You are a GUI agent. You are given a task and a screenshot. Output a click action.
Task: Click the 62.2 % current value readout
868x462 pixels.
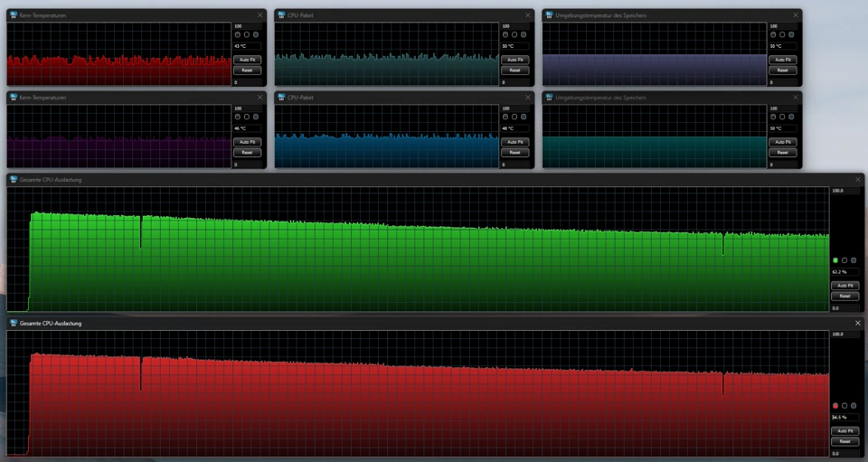[x=844, y=272]
